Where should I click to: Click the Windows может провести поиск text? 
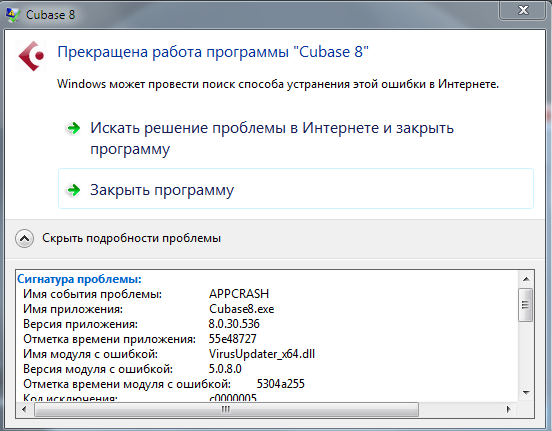tap(278, 85)
